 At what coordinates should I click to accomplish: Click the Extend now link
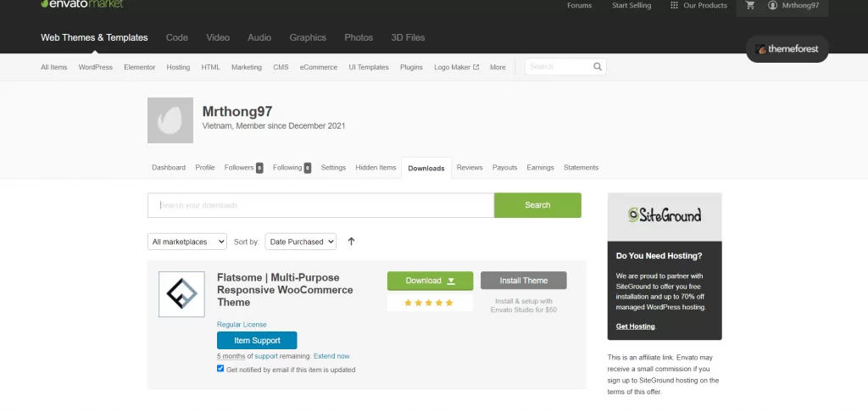pos(331,356)
